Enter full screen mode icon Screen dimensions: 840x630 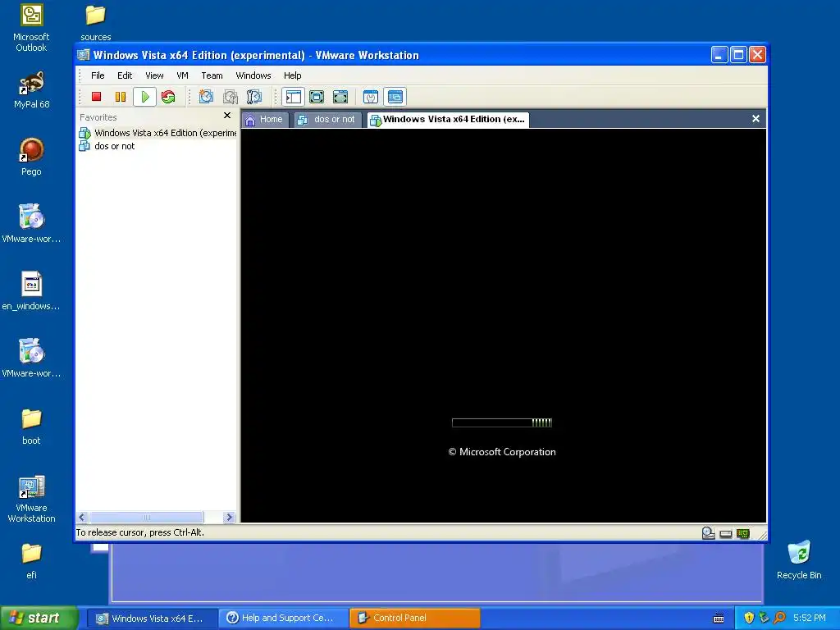tap(317, 97)
